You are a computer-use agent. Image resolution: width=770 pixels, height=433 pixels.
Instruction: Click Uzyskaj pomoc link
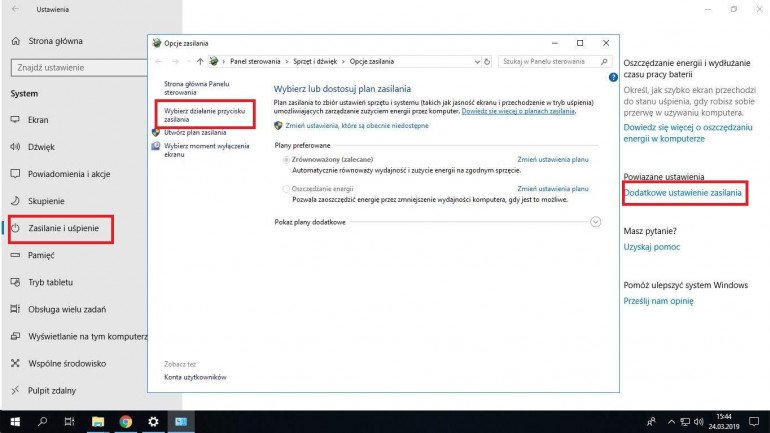652,247
